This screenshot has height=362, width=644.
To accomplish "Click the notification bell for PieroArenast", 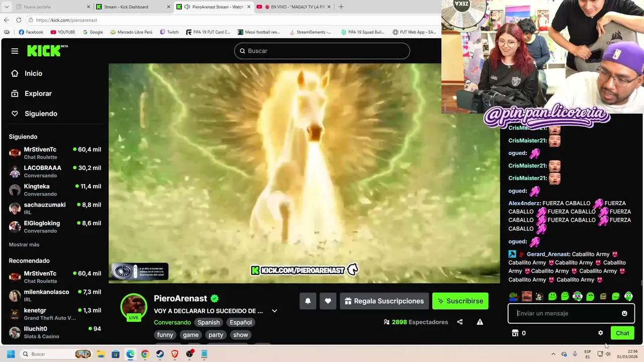I will (308, 301).
